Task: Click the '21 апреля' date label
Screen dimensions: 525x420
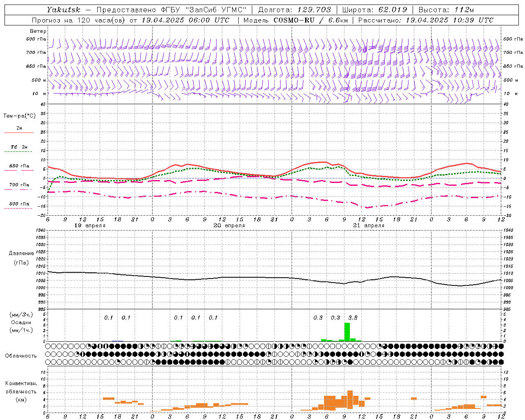Action: coord(369,226)
